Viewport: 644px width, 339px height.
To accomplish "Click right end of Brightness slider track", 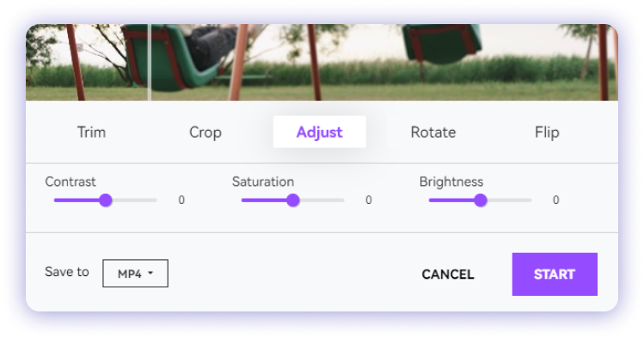I will pyautogui.click(x=529, y=200).
